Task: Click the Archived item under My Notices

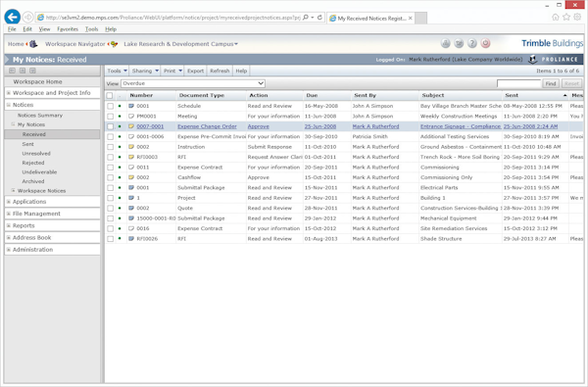Action: 33,181
